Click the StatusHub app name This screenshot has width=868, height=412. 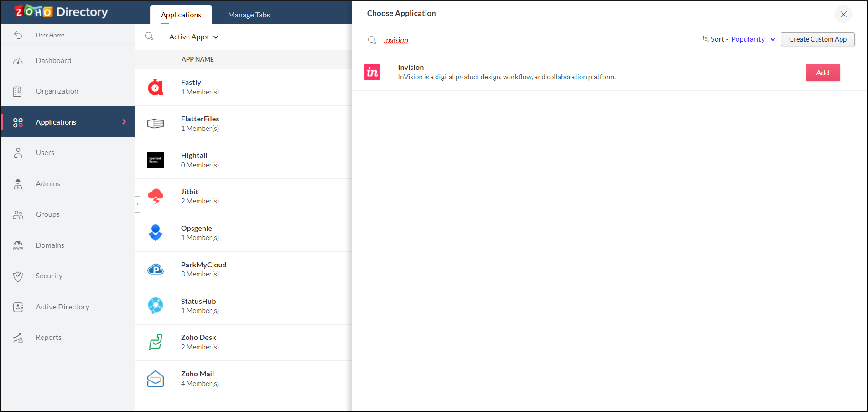pos(198,301)
